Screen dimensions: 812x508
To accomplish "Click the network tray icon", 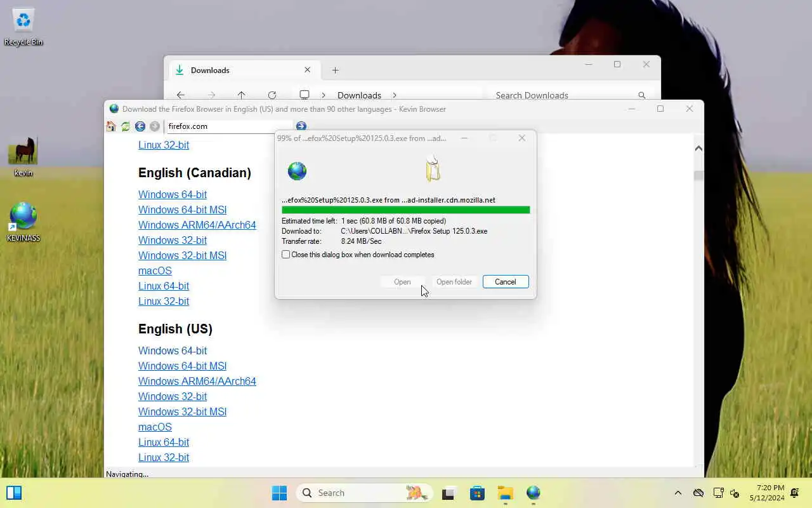I will point(719,493).
